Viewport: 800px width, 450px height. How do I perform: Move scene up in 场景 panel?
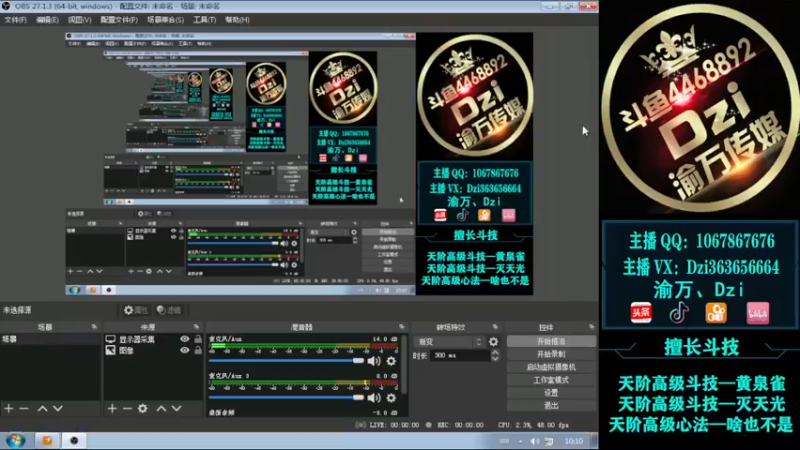(x=42, y=408)
